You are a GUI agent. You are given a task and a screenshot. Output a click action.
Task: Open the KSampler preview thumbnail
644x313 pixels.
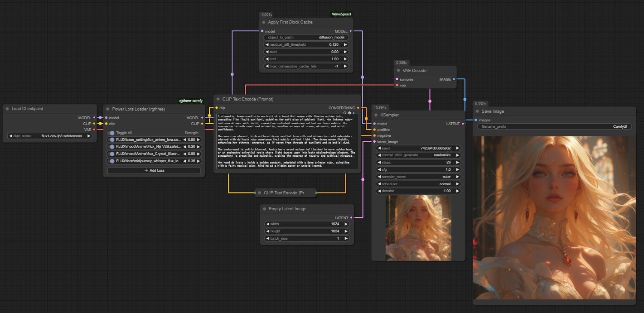point(418,228)
